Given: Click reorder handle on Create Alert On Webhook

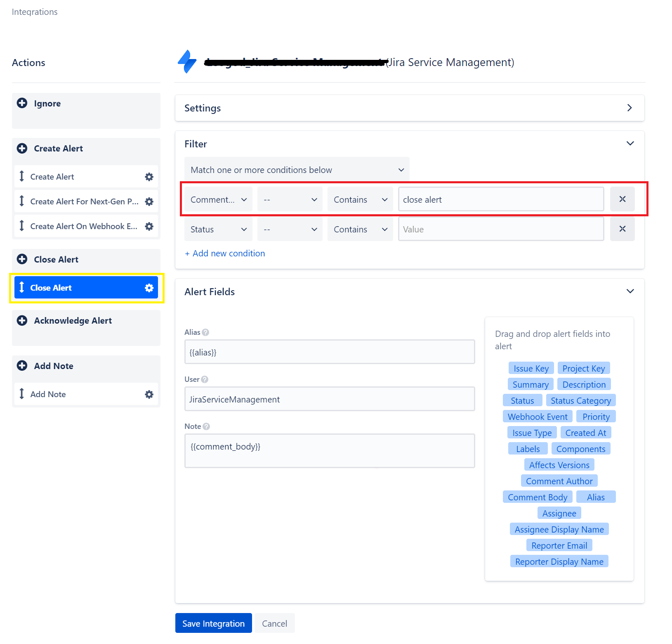Looking at the screenshot, I should tap(22, 226).
